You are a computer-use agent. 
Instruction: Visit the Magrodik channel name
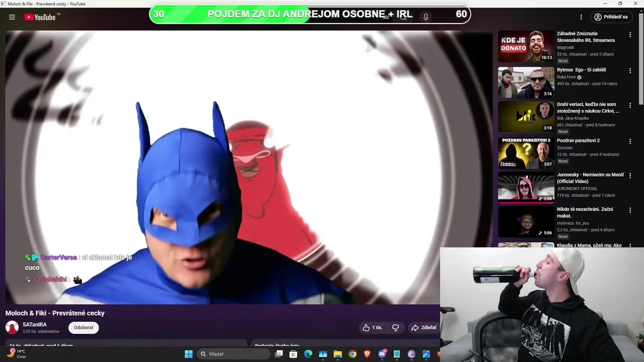[566, 47]
